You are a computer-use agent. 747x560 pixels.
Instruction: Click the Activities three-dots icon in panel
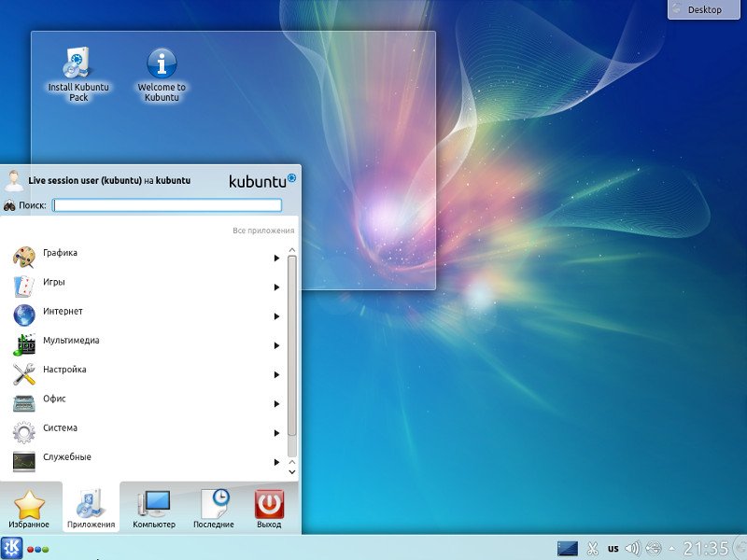38,549
